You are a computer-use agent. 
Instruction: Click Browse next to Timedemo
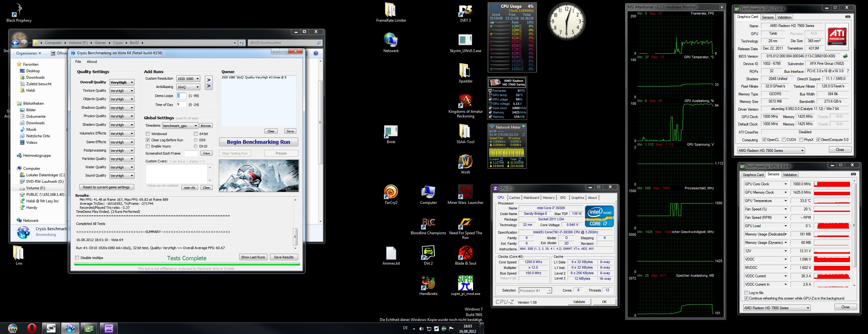click(206, 125)
